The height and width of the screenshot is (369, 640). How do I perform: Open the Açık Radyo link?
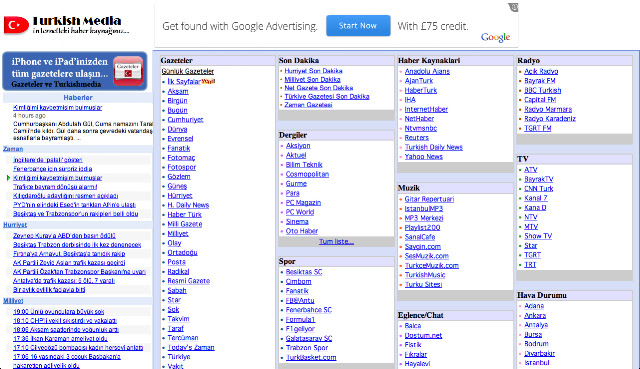point(541,71)
